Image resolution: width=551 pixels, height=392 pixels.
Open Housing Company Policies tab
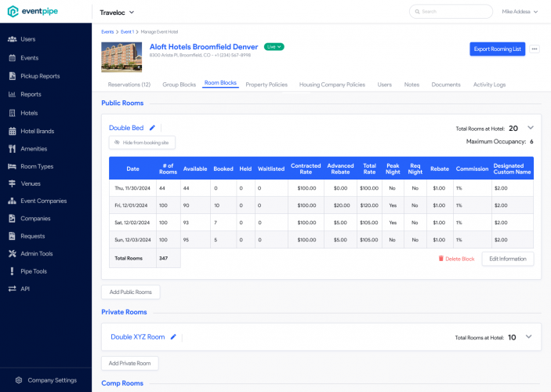[x=332, y=85]
